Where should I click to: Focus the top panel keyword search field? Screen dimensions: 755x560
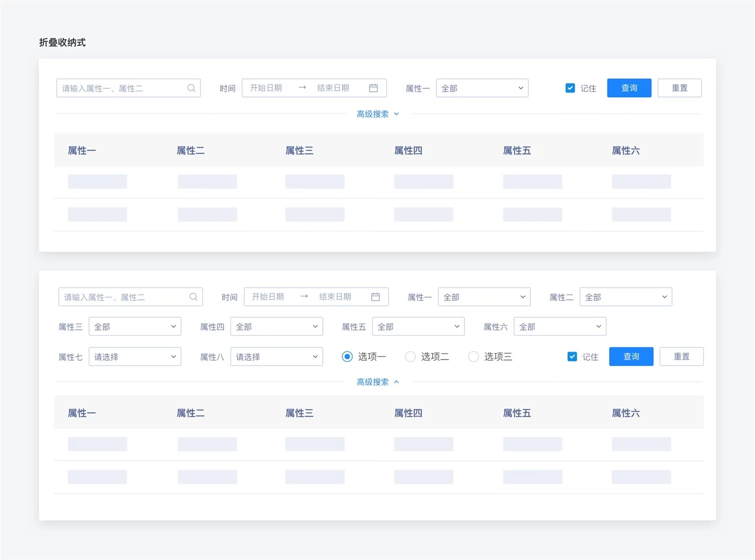[122, 88]
